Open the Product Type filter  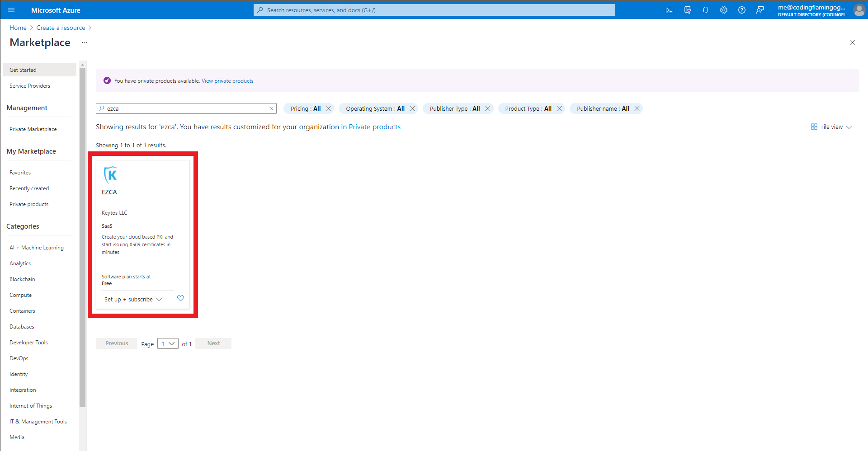click(x=528, y=108)
